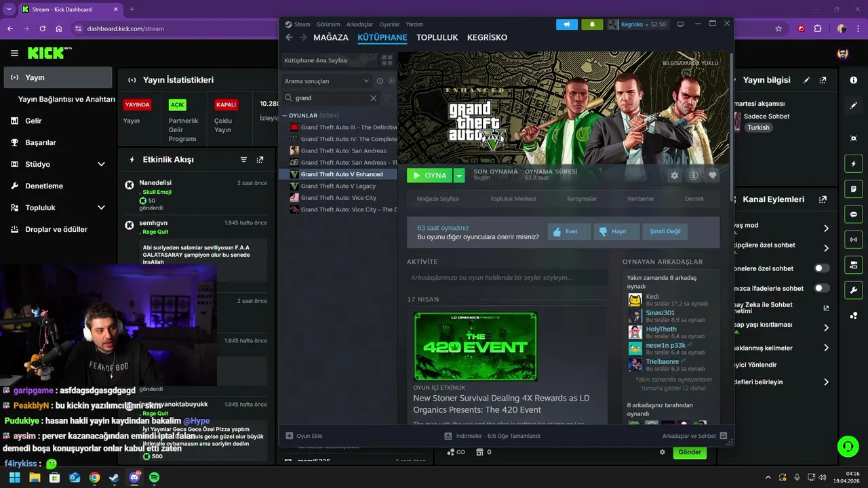Screen dimensions: 868x488
Task: Open Arkadaşlar menu in Steam
Action: 359,24
